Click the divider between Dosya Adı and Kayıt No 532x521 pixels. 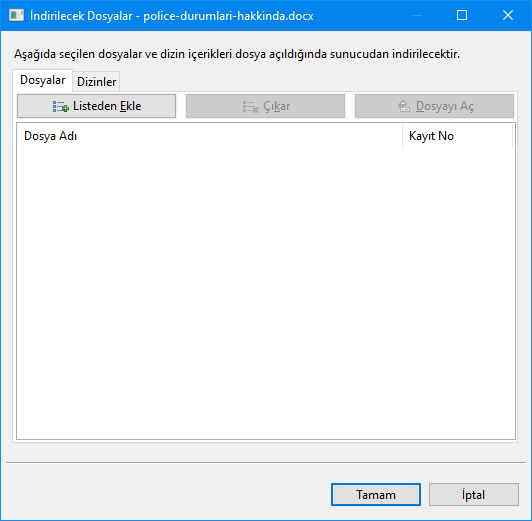click(403, 136)
